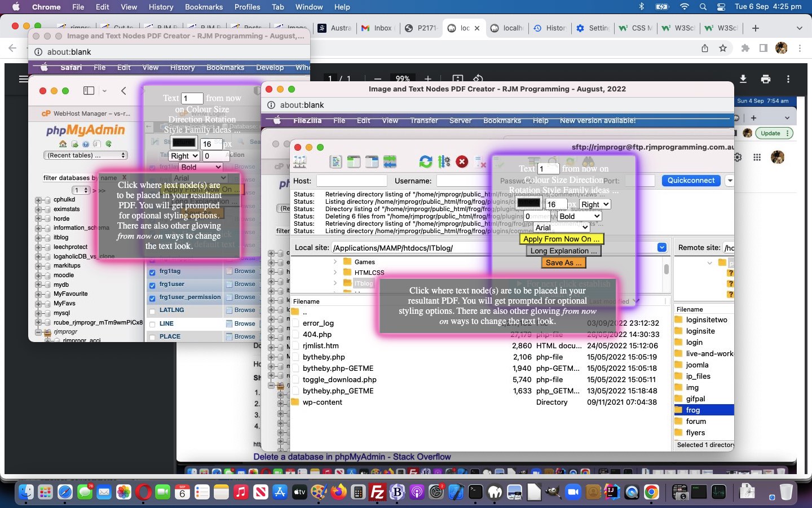Open FileZilla from the Dock
This screenshot has width=812, height=508.
[x=377, y=492]
